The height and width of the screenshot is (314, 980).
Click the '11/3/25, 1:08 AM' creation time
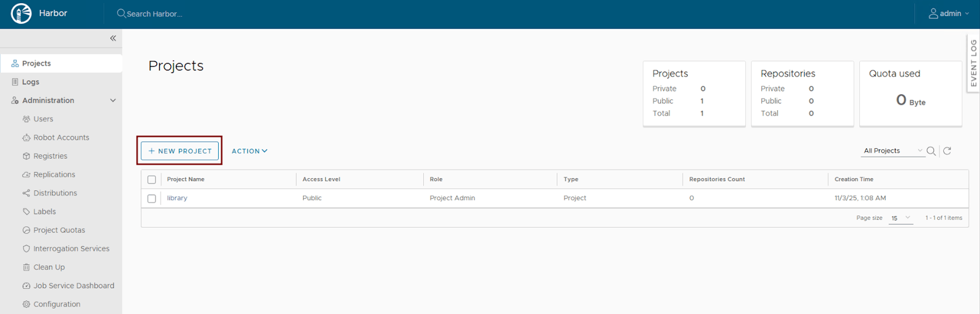(x=861, y=198)
